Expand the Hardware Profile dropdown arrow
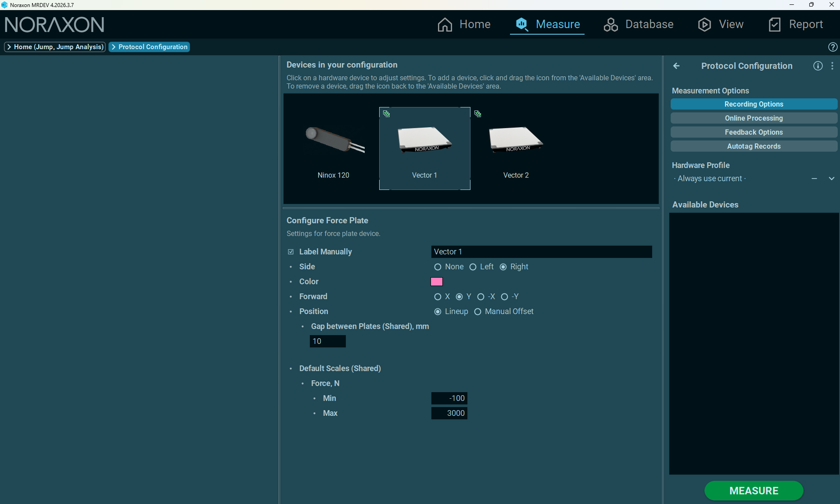The image size is (840, 504). tap(831, 179)
